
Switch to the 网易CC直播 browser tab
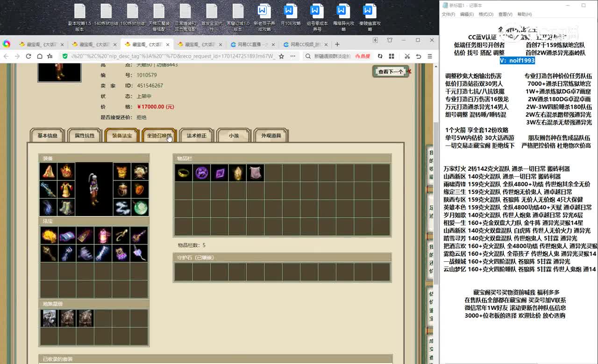pyautogui.click(x=253, y=45)
